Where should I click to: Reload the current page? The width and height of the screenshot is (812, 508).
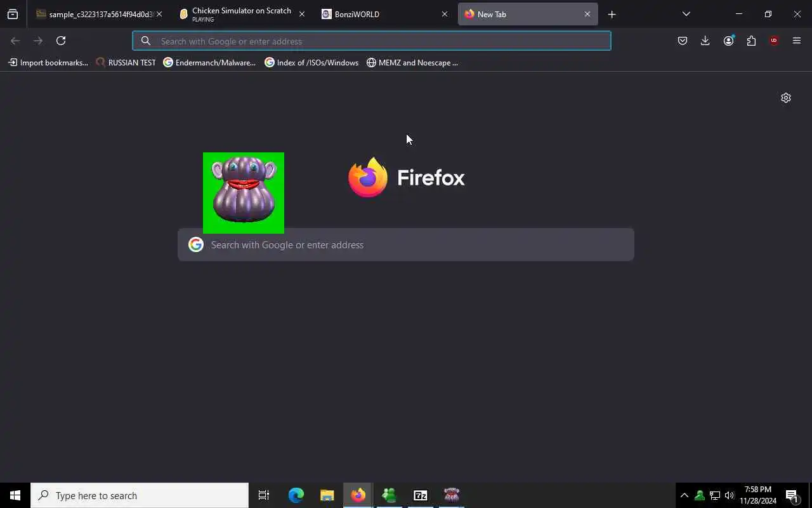[61, 41]
